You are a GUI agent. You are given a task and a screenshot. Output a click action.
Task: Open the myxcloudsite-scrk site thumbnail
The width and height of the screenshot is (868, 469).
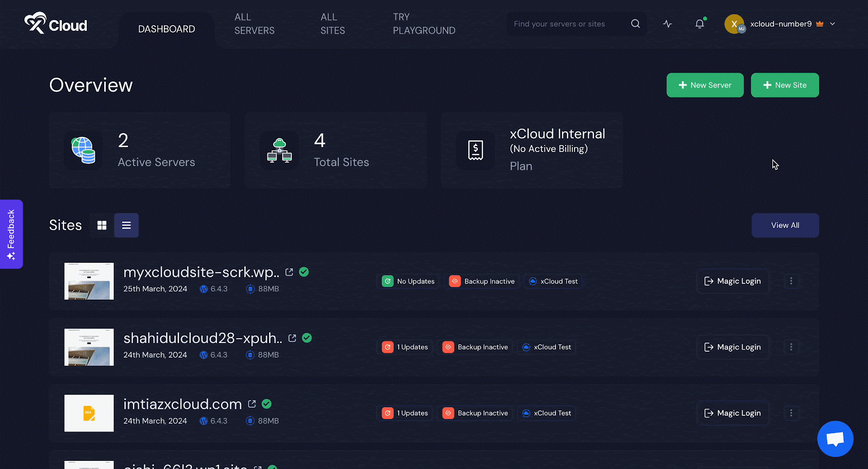[x=89, y=281]
